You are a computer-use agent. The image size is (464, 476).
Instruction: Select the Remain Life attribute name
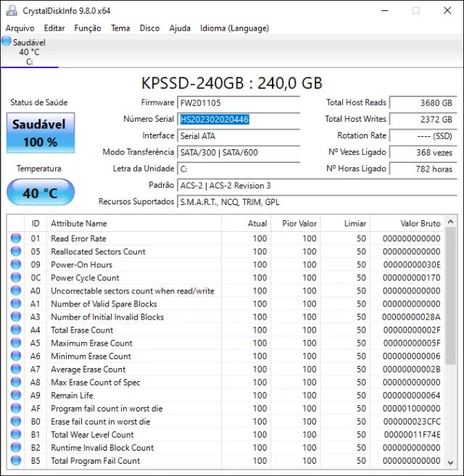(72, 396)
